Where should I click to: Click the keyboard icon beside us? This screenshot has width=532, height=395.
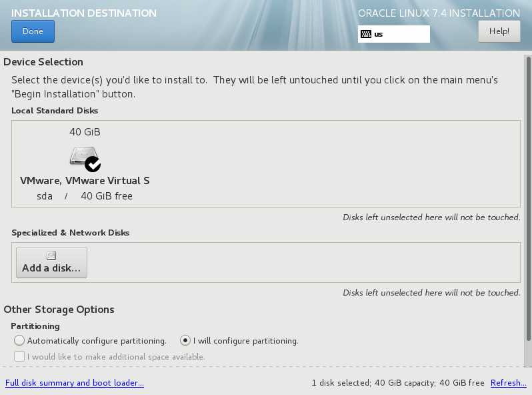click(x=366, y=34)
